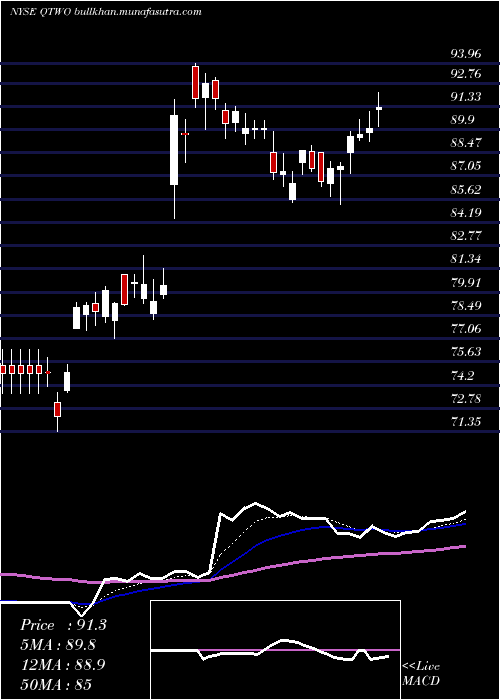The width and height of the screenshot is (500, 700).
Task: Click the 71.35 price axis label
Action: 466,421
